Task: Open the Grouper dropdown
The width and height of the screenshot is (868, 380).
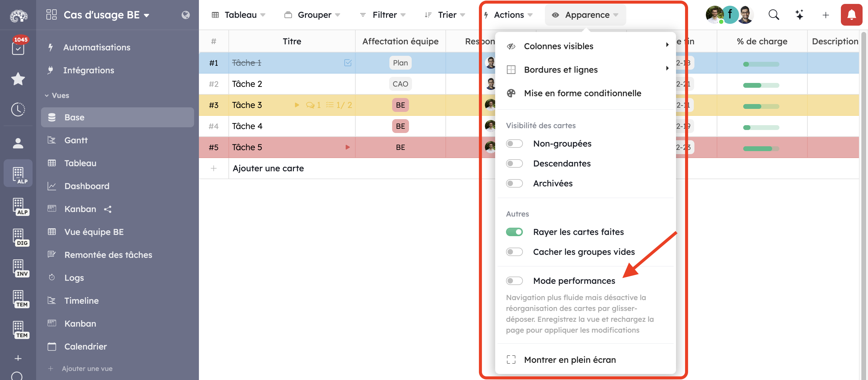Action: (x=312, y=15)
